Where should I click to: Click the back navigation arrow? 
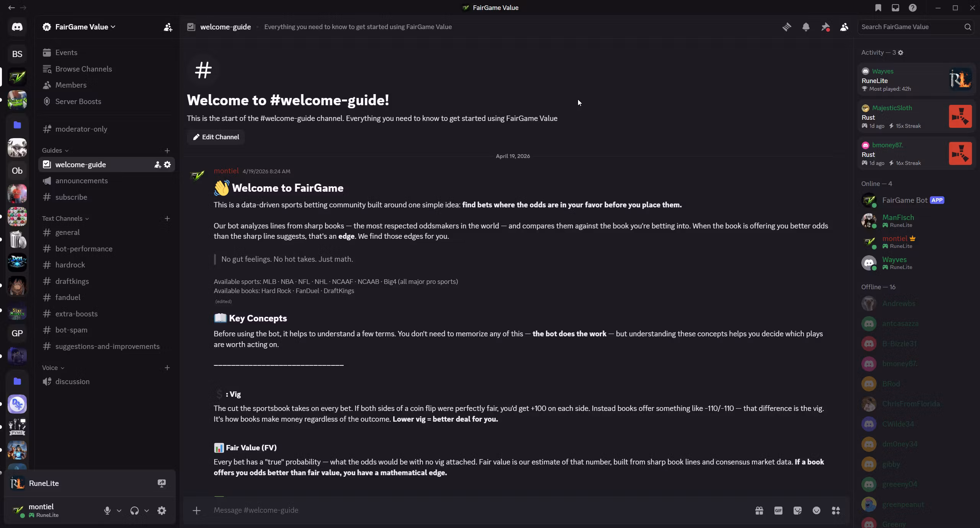point(11,8)
